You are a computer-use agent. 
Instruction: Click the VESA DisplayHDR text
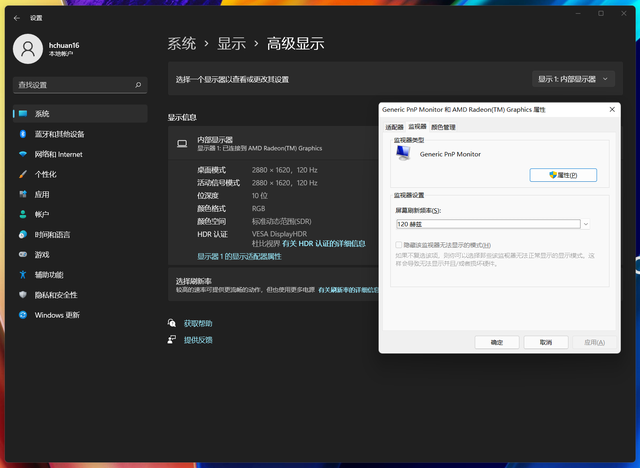pos(279,234)
